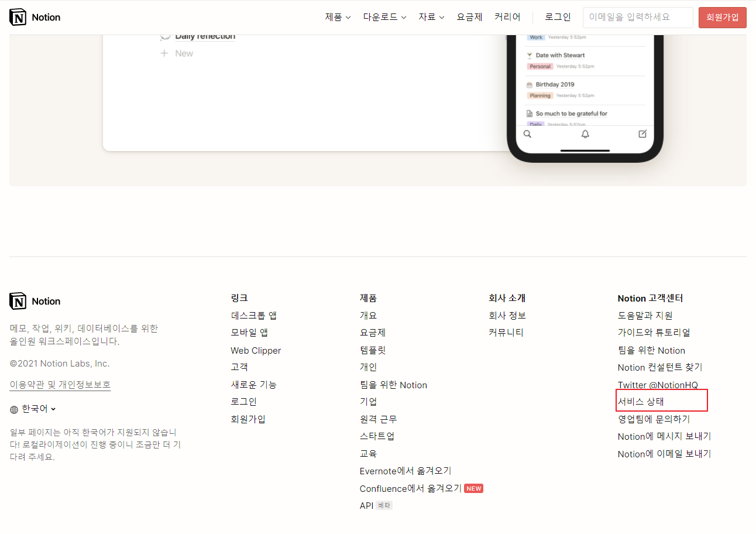
Task: Click the Planning tag in phone mockup
Action: click(x=540, y=95)
